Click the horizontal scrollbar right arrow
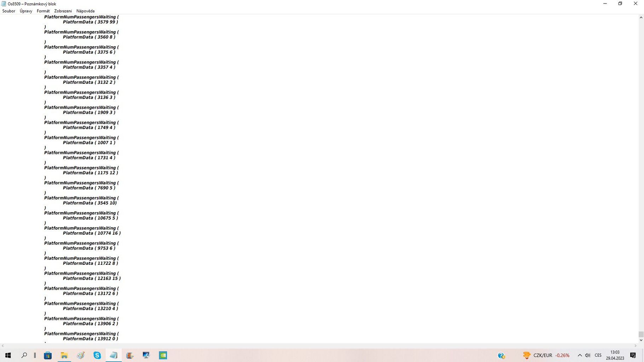Image resolution: width=644 pixels, height=362 pixels. (635, 346)
